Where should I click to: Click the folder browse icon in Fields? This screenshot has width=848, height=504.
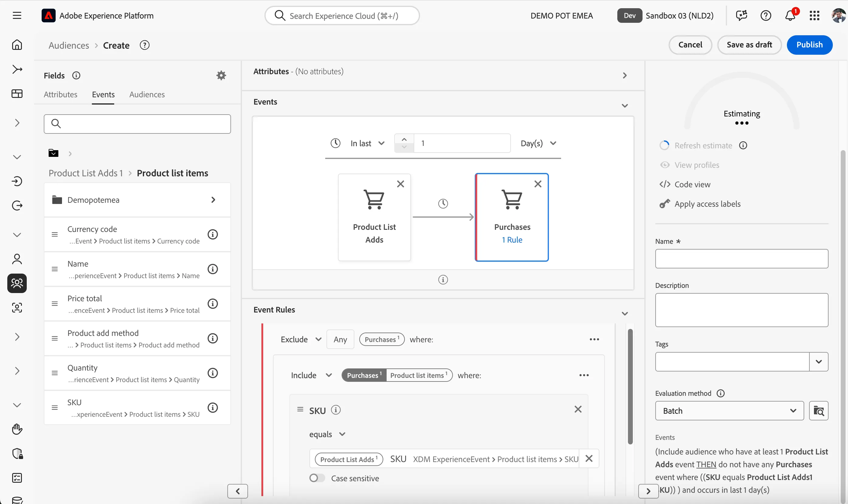click(x=53, y=153)
